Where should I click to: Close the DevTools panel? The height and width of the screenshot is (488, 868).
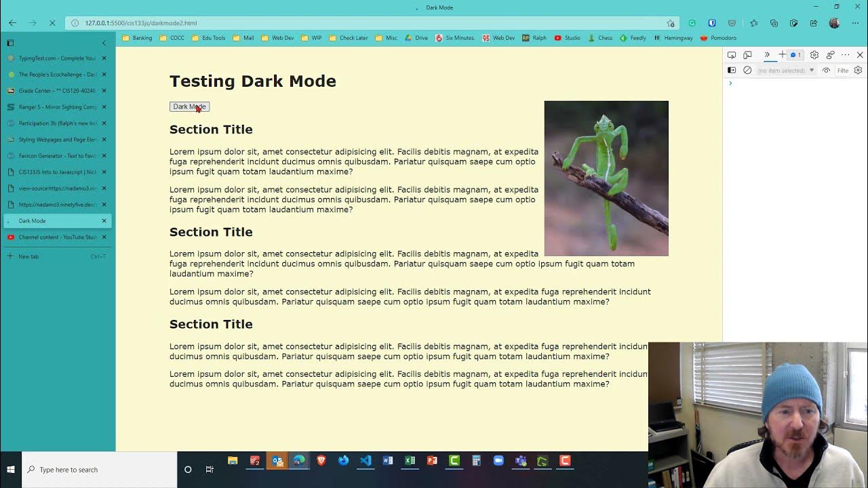coord(860,55)
